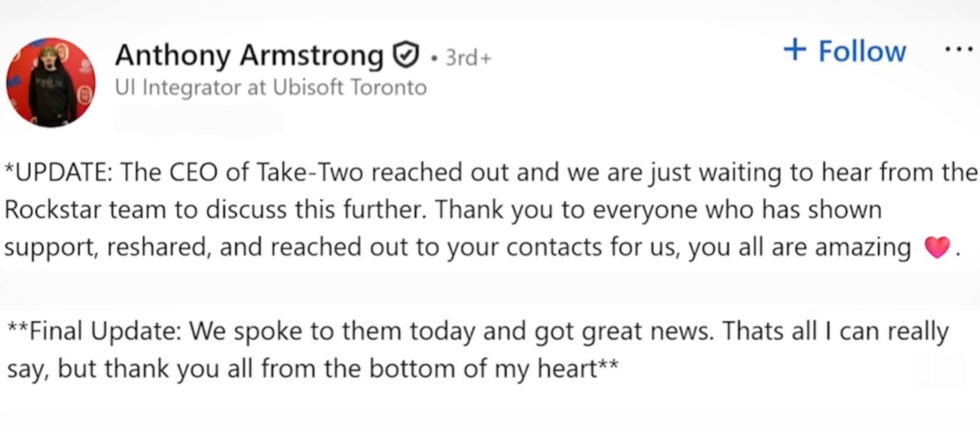Click the pink heart emoji
This screenshot has height=433, width=980.
pos(937,247)
